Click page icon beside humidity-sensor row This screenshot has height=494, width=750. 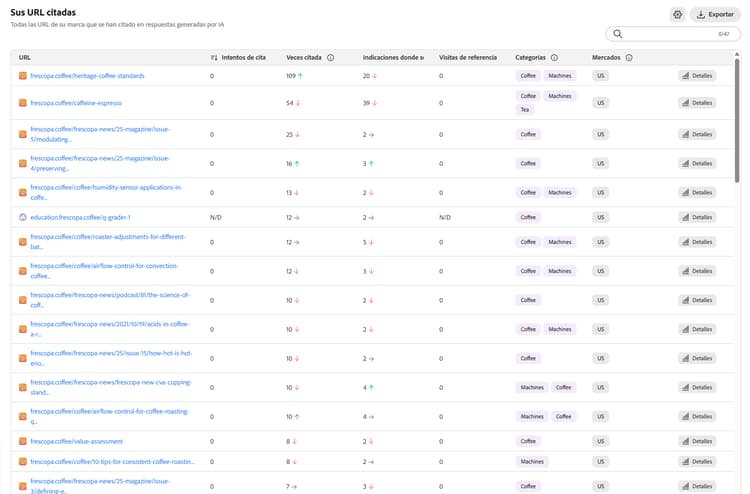point(22,192)
